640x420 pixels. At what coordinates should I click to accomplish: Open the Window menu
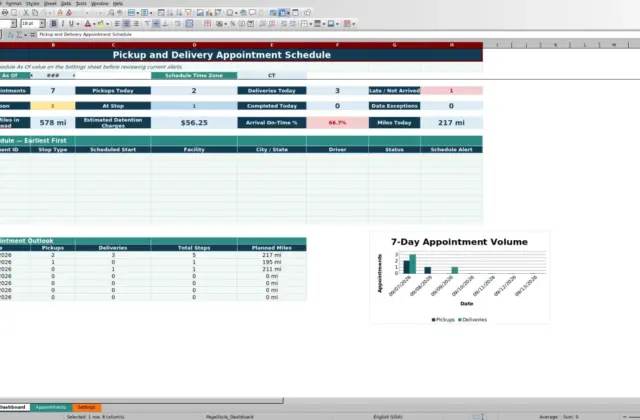click(99, 3)
